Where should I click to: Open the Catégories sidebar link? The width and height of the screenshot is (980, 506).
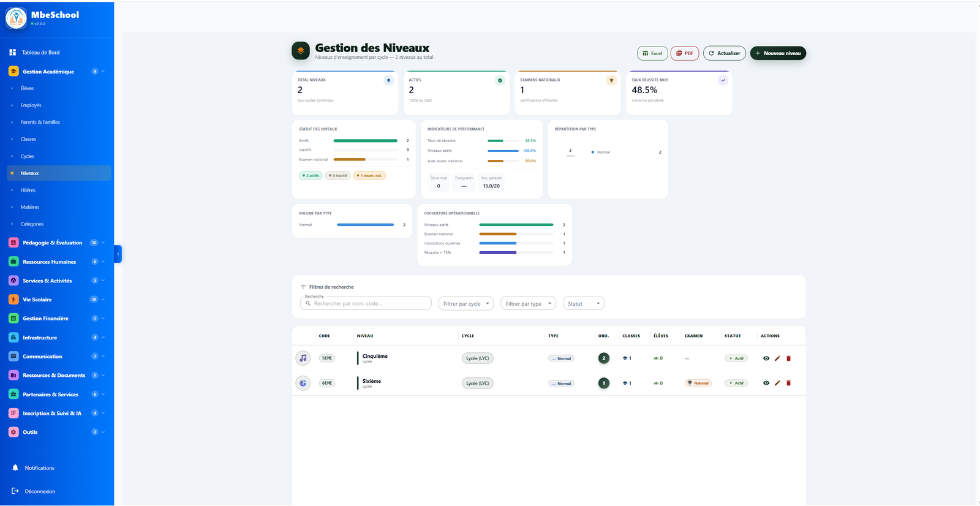[x=59, y=224]
